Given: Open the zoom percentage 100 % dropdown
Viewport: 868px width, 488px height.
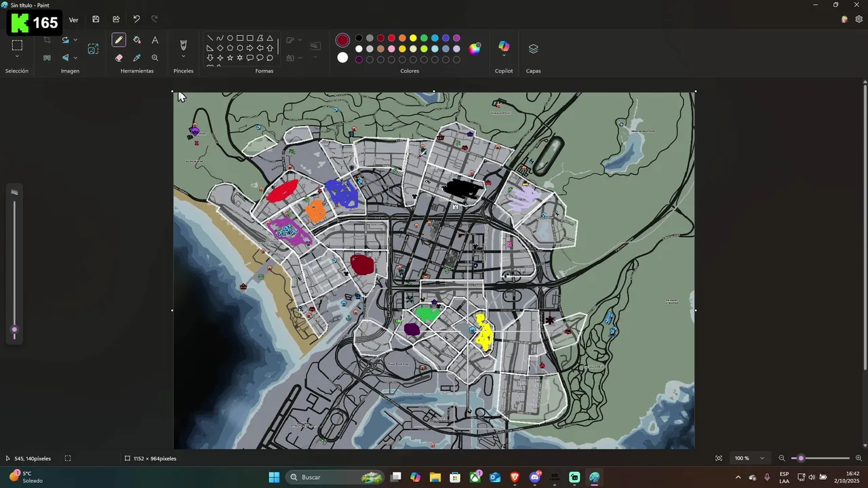Looking at the screenshot, I should click(x=750, y=458).
